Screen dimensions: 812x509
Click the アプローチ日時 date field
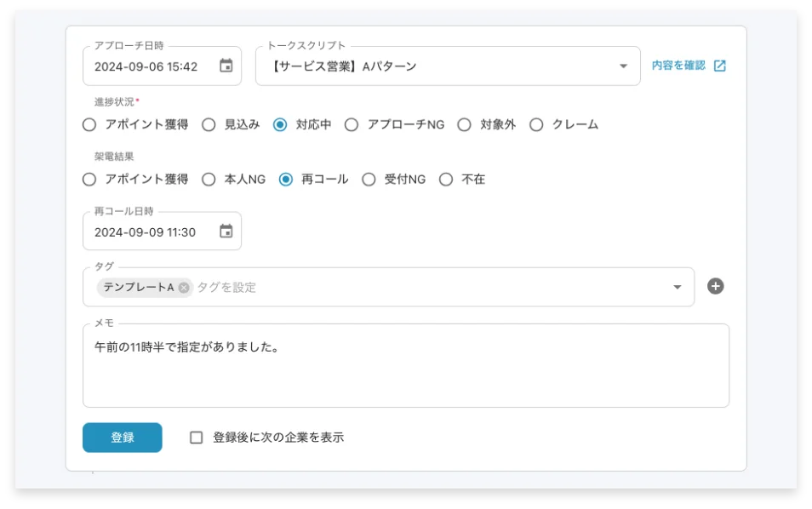(x=162, y=66)
